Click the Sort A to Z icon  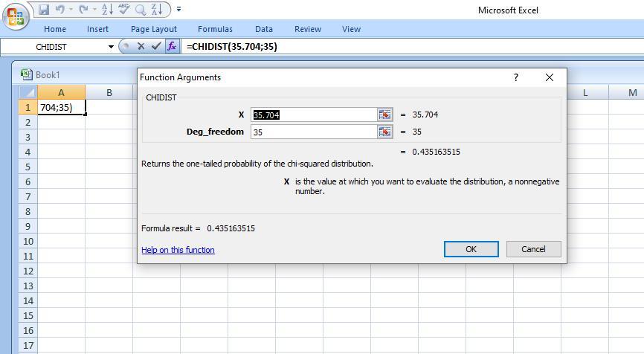(x=107, y=10)
